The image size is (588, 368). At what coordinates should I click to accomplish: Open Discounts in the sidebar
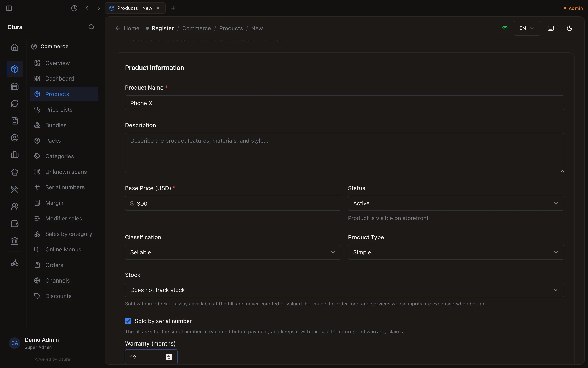click(64, 296)
